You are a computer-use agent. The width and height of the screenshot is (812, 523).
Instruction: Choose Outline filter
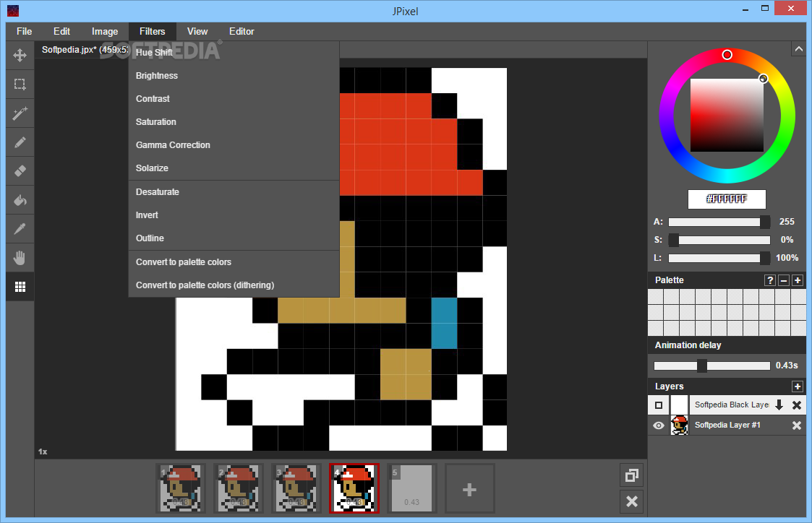(x=234, y=238)
